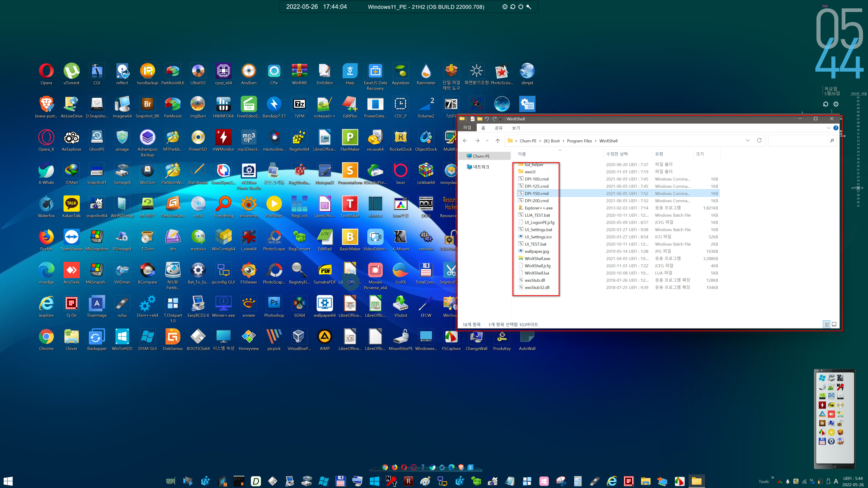Open Quick Access Toolbar customize dropdown
Image resolution: width=868 pixels, height=488 pixels.
500,119
